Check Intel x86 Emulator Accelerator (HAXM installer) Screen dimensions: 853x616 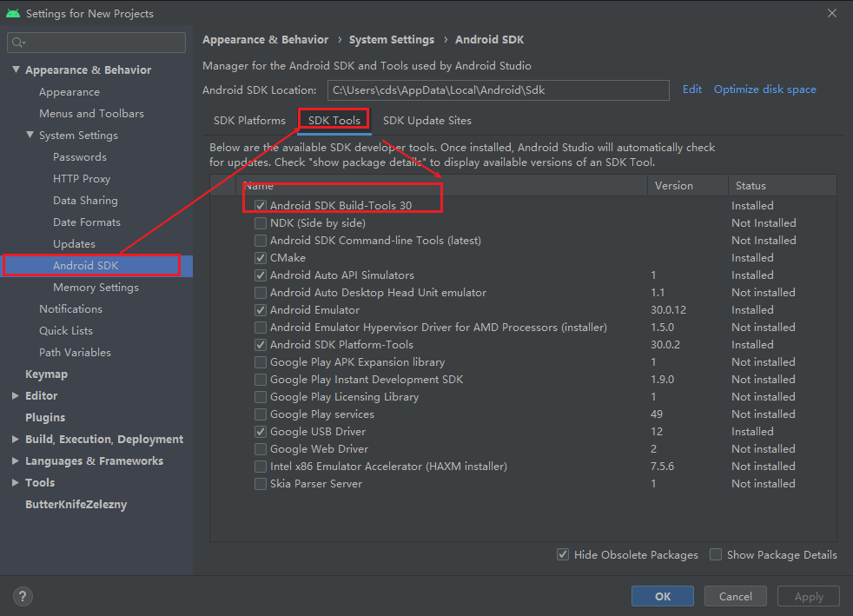click(261, 467)
